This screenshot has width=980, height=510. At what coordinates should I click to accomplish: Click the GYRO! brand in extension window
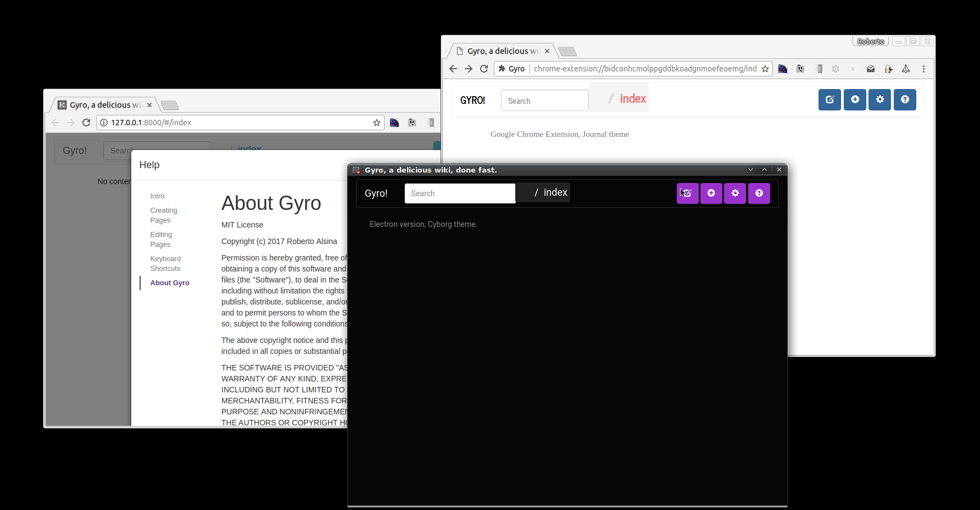pos(472,101)
